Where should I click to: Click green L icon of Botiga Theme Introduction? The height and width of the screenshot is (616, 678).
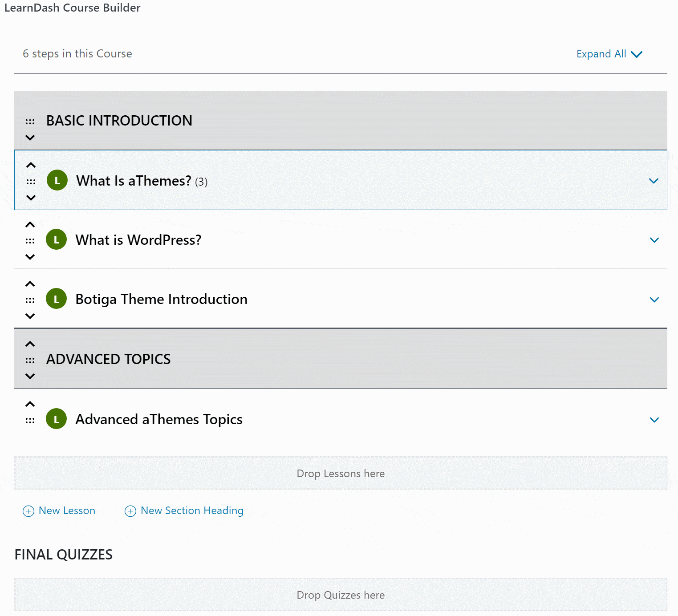click(x=56, y=299)
